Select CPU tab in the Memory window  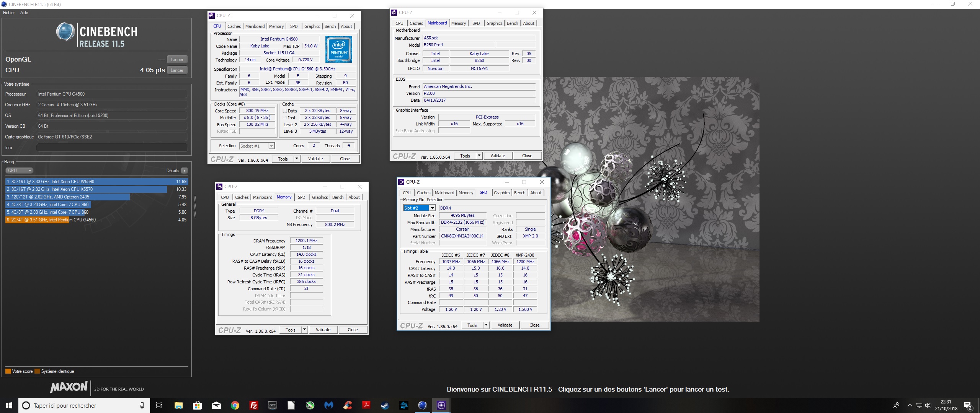tap(225, 197)
